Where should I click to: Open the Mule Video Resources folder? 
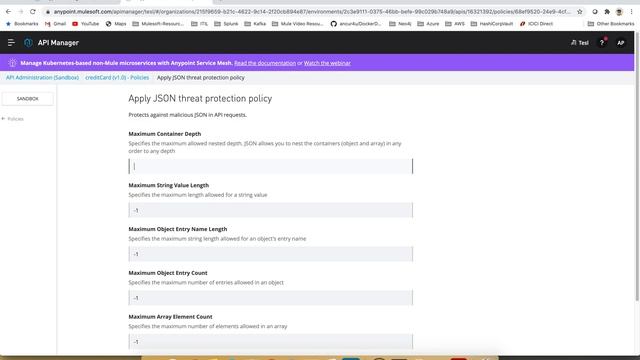click(298, 24)
